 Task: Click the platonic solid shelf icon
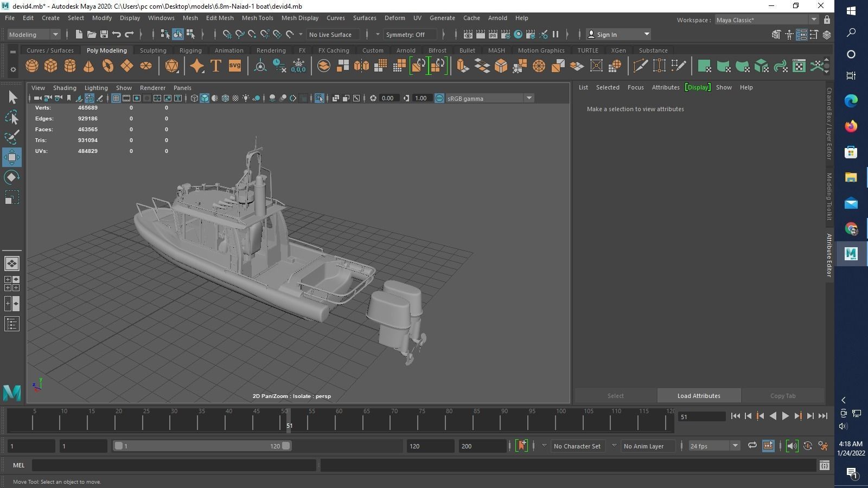171,66
